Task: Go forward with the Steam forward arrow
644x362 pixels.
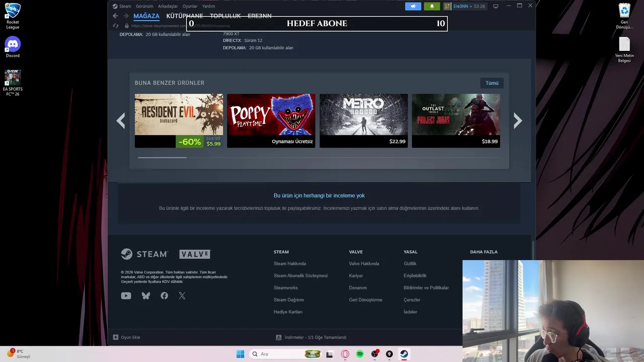Action: pos(126,16)
